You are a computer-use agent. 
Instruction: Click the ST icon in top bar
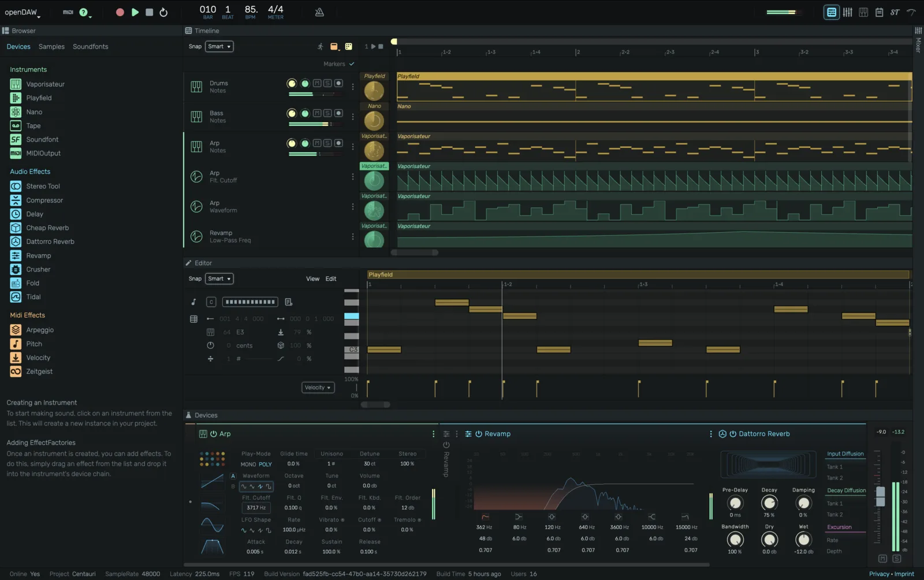895,12
